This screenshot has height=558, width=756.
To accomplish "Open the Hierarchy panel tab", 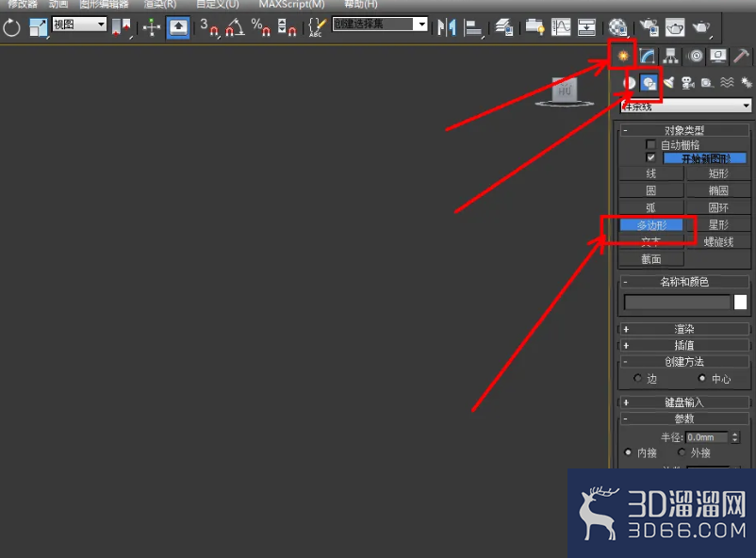I will 670,56.
